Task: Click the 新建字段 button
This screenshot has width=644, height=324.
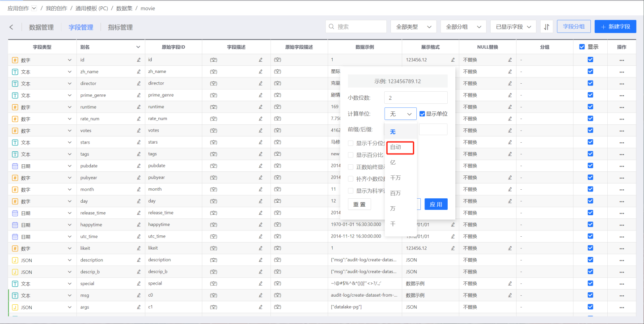Action: pos(615,27)
